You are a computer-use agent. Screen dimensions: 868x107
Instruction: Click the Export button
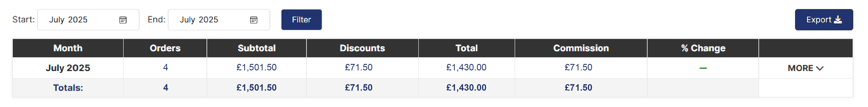point(824,20)
